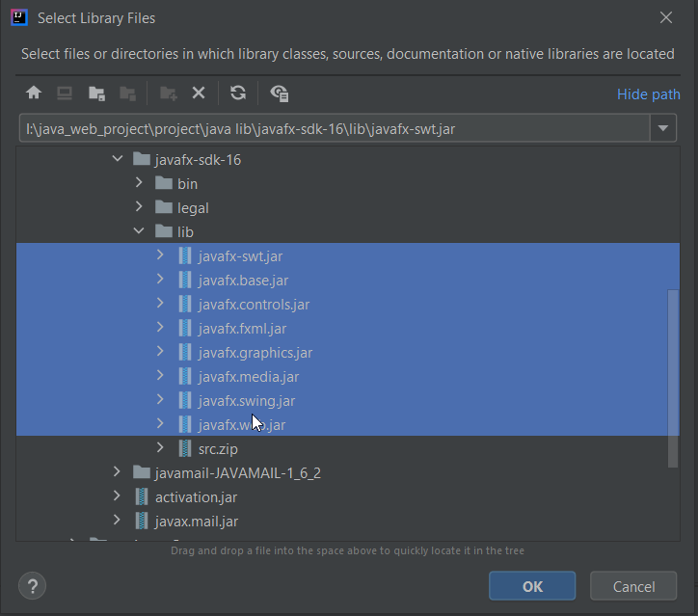Select activation.jar in tree
Viewport: 698px width, 616px height.
(196, 496)
